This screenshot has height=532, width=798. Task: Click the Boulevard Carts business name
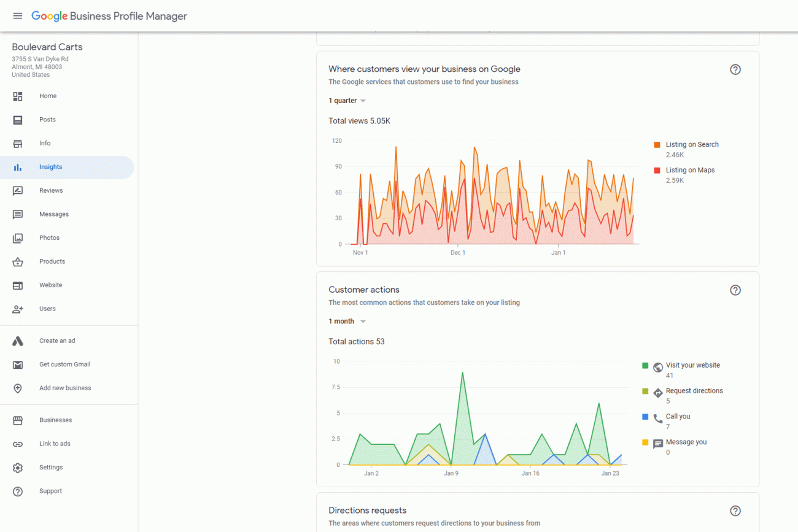pos(47,47)
